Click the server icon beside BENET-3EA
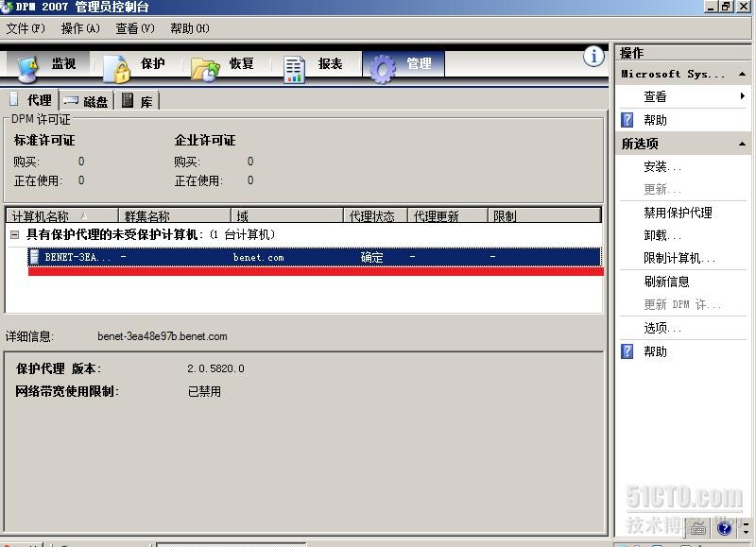The height and width of the screenshot is (547, 756). coord(34,256)
